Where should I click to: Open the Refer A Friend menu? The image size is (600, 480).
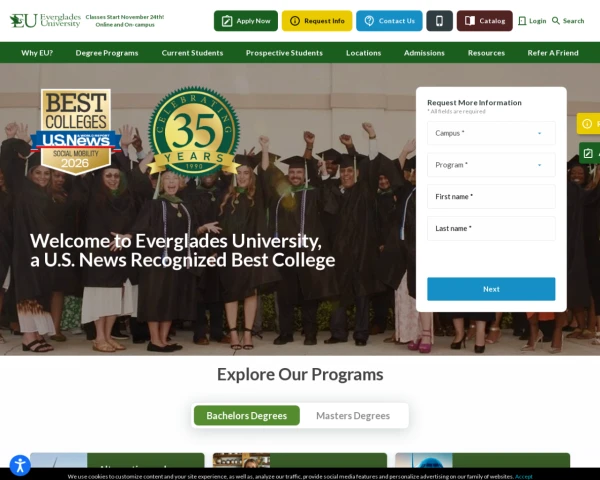[x=553, y=53]
